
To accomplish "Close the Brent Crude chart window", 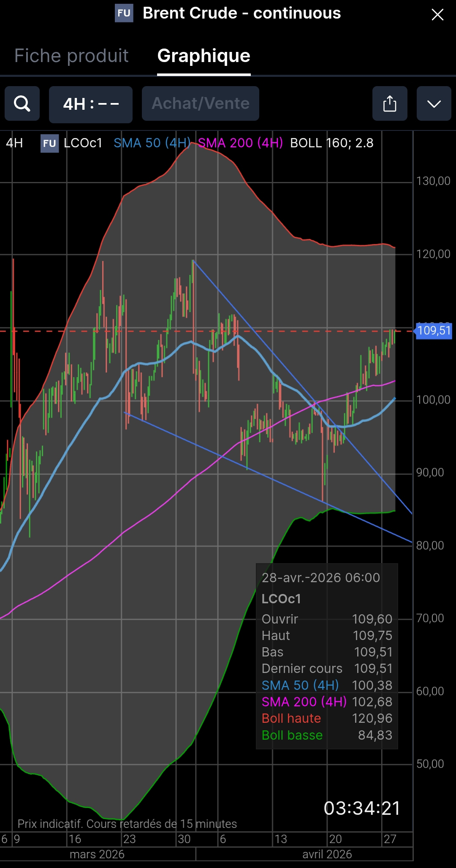I will [437, 14].
